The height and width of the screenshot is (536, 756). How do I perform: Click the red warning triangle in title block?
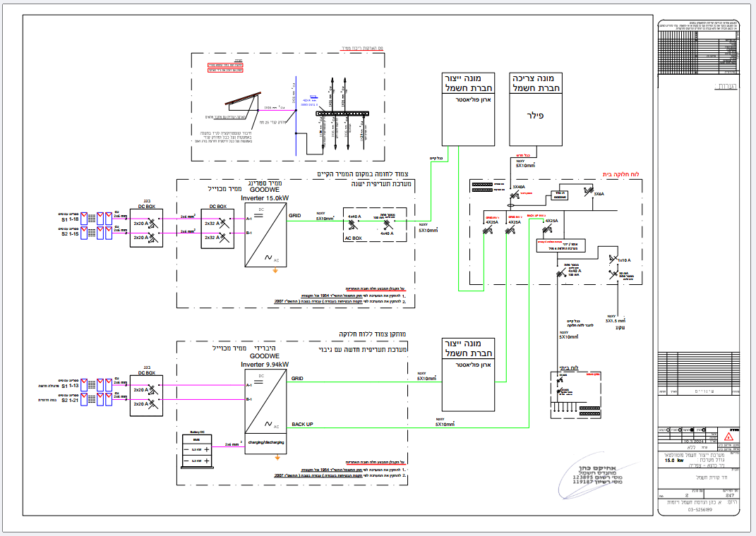point(729,437)
